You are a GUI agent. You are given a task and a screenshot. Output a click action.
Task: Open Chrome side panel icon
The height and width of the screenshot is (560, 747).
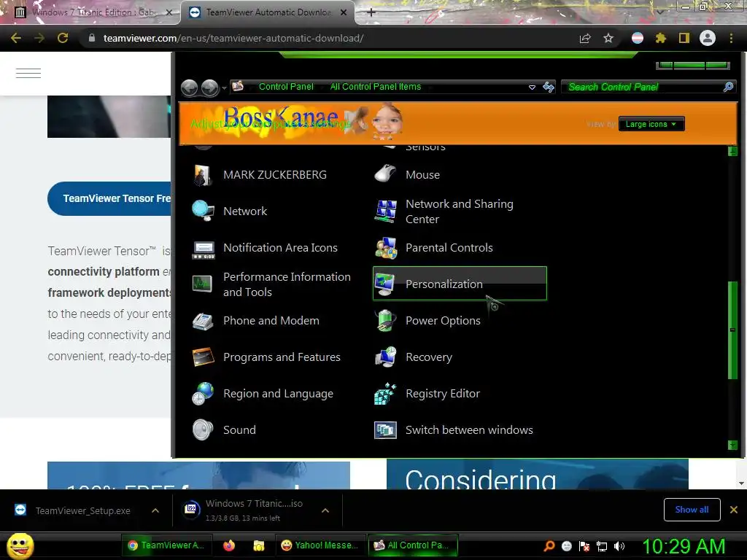(x=684, y=38)
